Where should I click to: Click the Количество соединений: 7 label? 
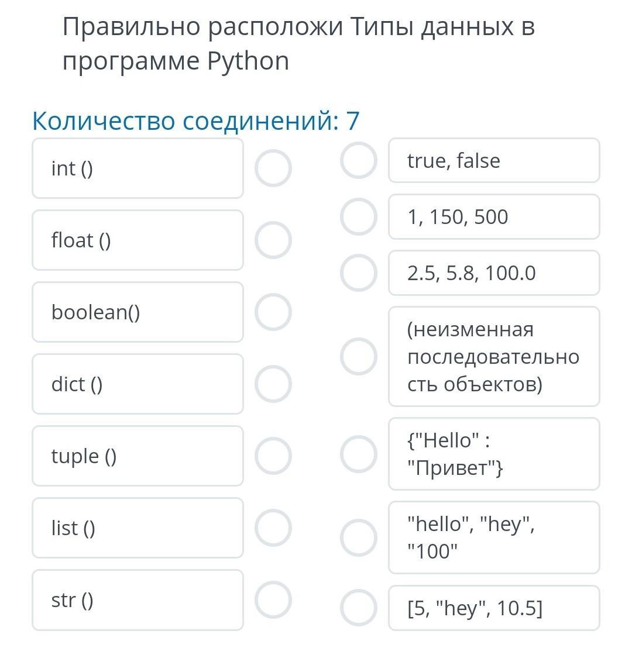[196, 121]
